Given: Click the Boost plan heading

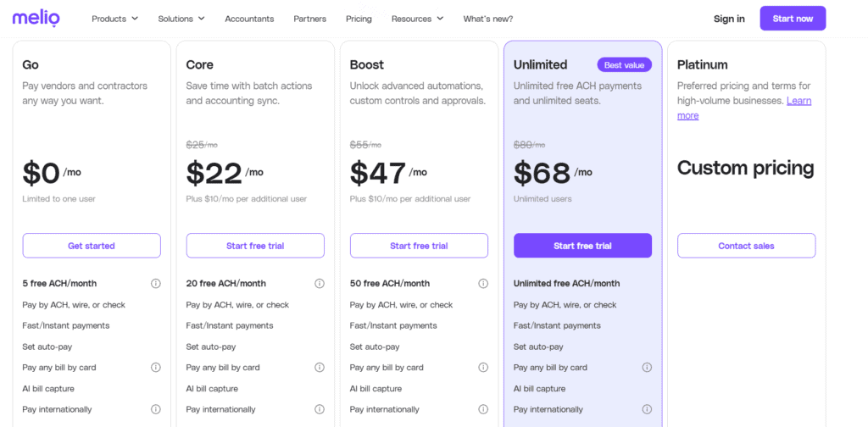Looking at the screenshot, I should (366, 64).
